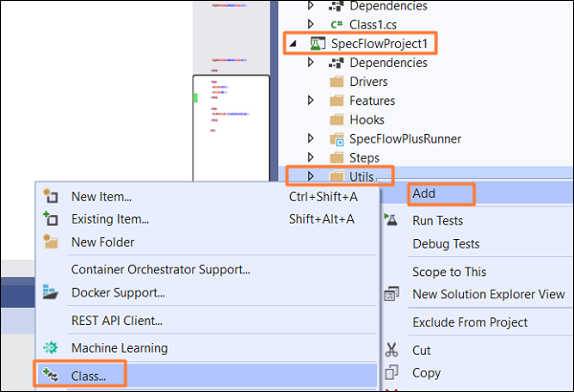Expand the Utils folder arrow
This screenshot has height=392, width=574.
point(310,176)
